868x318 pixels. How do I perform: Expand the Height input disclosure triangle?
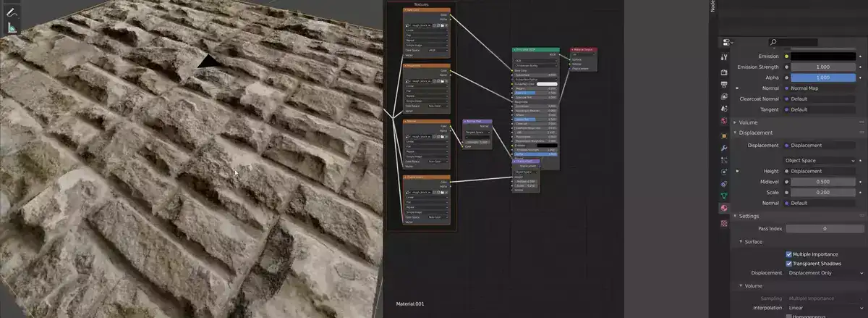[x=736, y=171]
